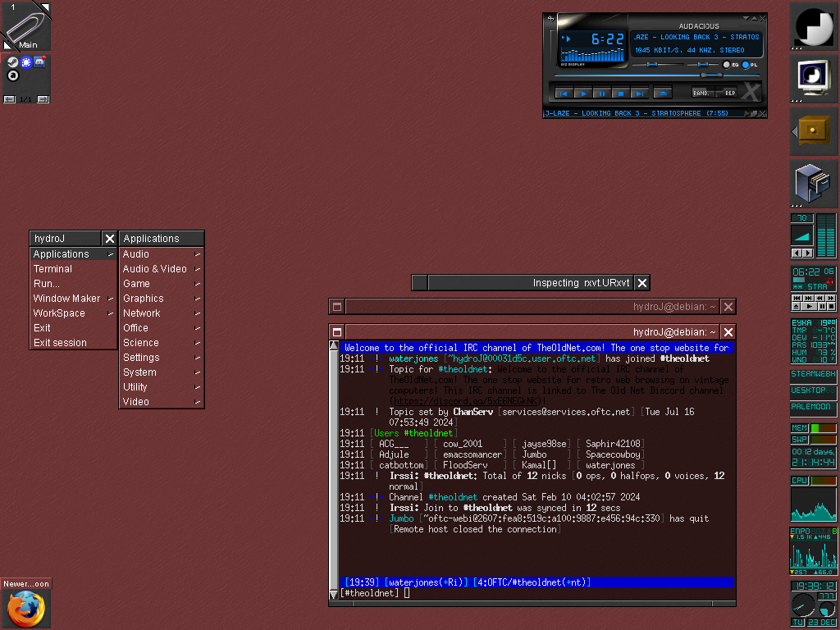Image resolution: width=840 pixels, height=630 pixels.
Task: Open Discord tray icon with notification
Action: pos(39,62)
